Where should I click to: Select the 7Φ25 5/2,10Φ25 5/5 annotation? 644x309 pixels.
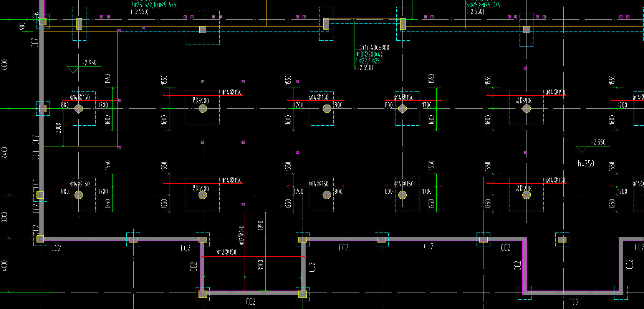point(154,5)
